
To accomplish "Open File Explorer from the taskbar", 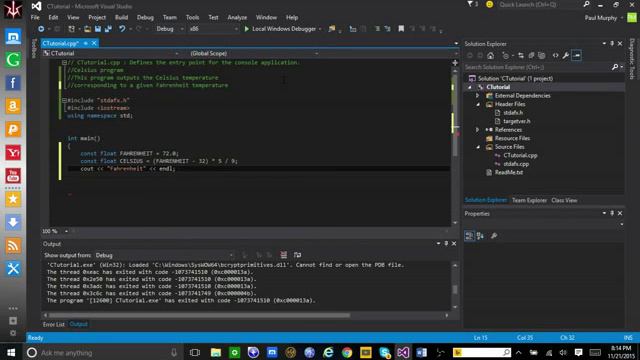I will tap(216, 352).
